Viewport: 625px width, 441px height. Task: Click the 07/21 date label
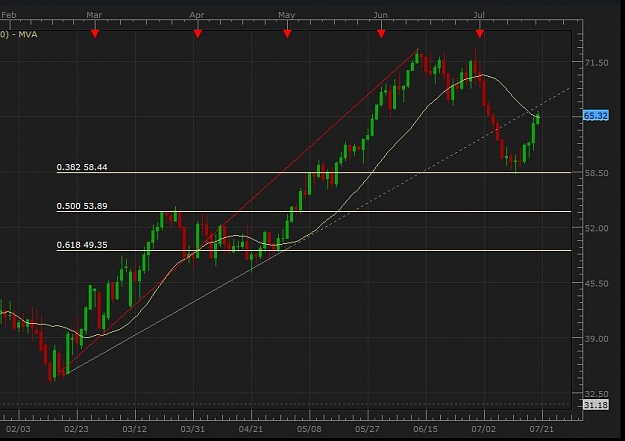(541, 429)
